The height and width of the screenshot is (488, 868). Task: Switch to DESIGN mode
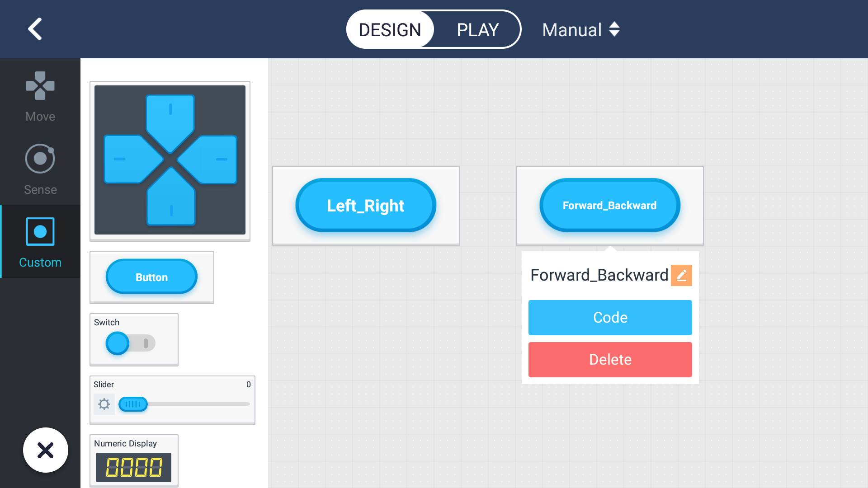[x=390, y=30]
